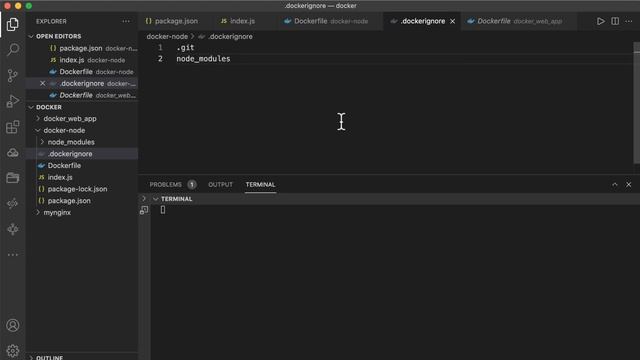Open the Problems panel tab
This screenshot has height=360, width=640.
click(166, 185)
